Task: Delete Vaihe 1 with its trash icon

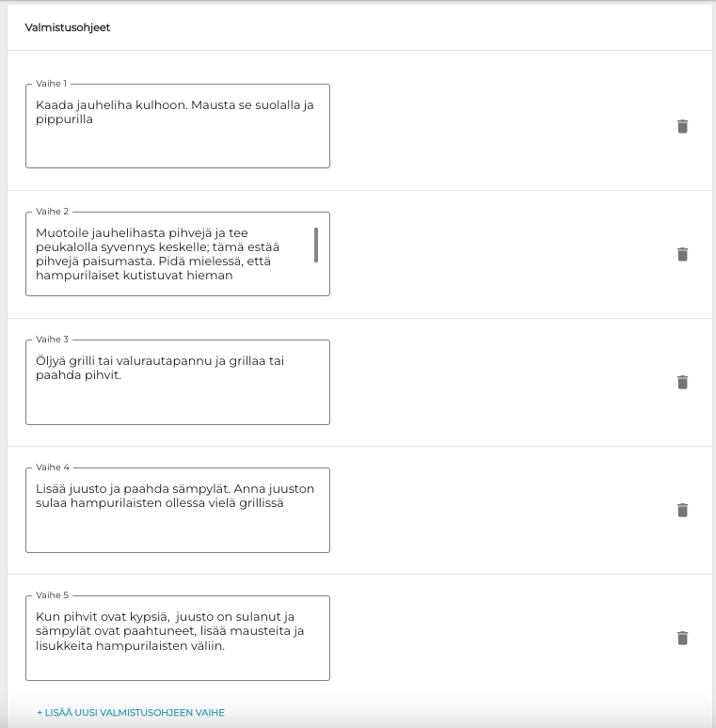Action: click(683, 126)
